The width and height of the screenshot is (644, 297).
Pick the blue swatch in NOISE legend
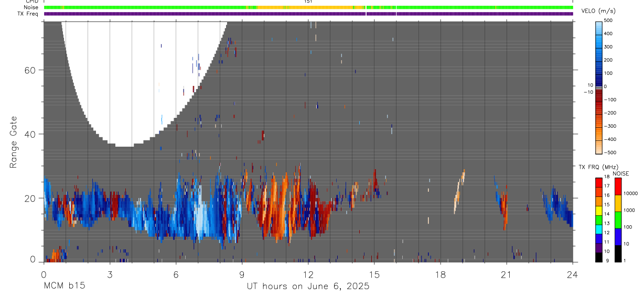pos(618,236)
